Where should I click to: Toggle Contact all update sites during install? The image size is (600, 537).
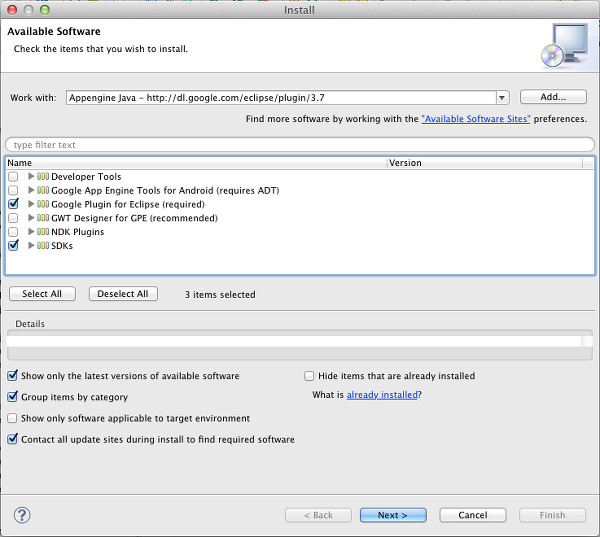pos(13,439)
